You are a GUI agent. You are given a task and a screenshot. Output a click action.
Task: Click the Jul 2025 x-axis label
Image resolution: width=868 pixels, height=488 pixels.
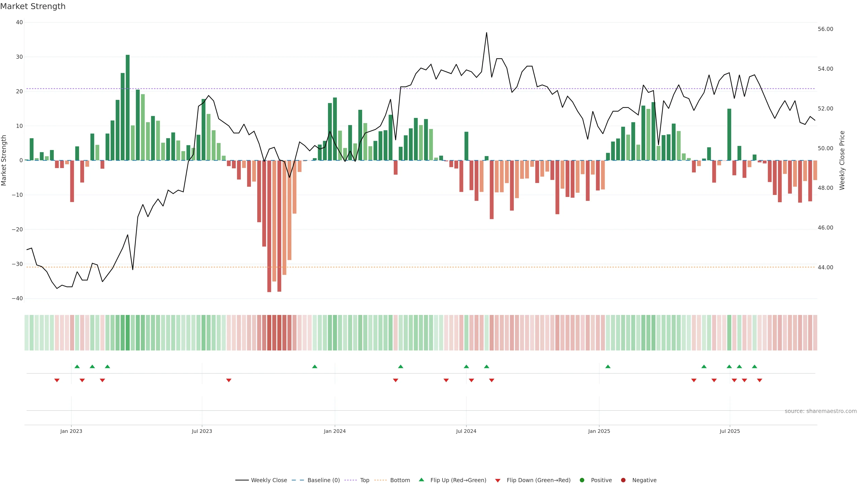pos(729,431)
